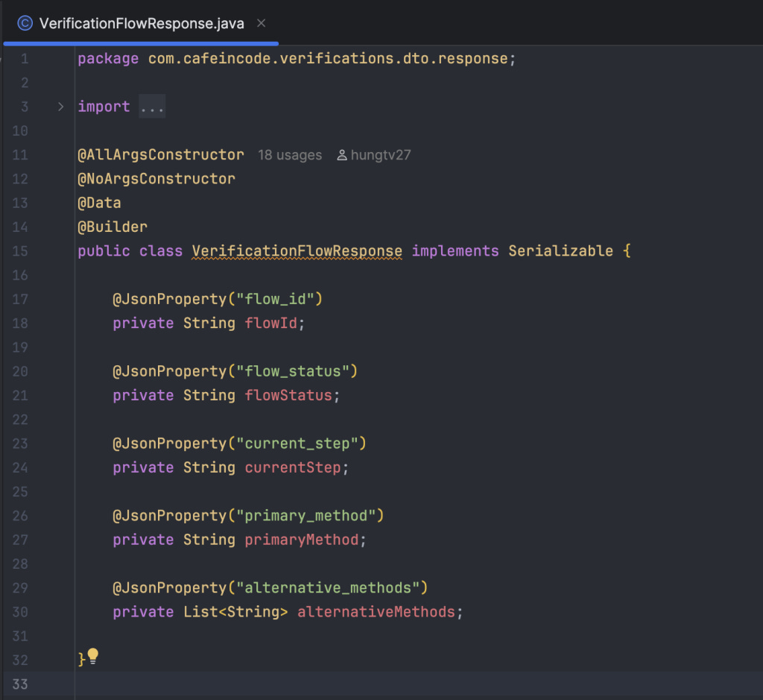Click the "alternative_methods" string literal
Viewport: 763px width, 700px height.
coord(328,588)
